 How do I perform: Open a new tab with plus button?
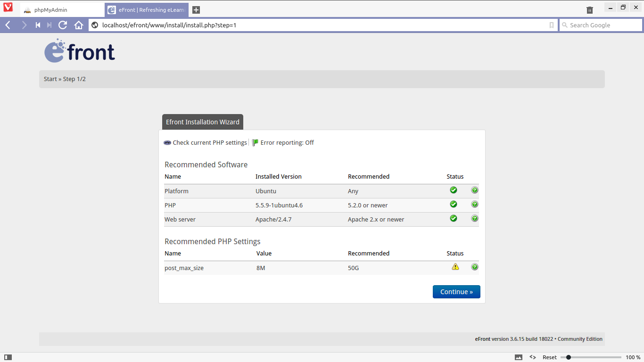[x=196, y=10]
